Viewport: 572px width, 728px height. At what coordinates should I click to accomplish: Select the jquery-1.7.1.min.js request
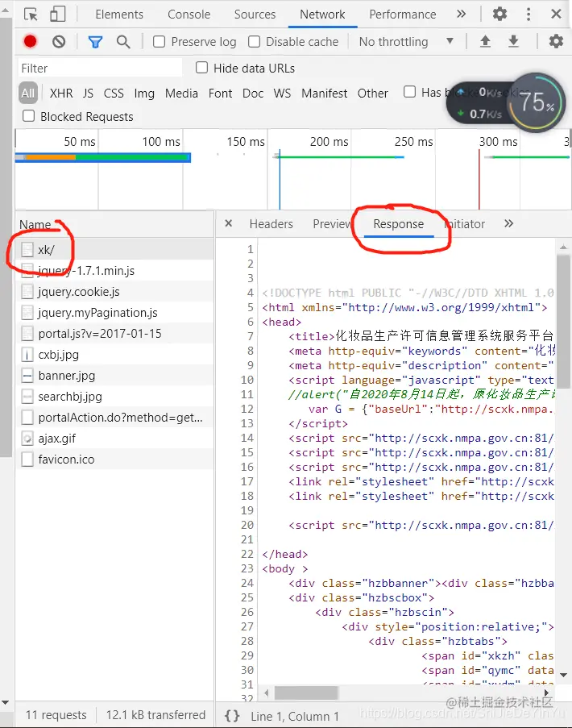[x=114, y=271]
